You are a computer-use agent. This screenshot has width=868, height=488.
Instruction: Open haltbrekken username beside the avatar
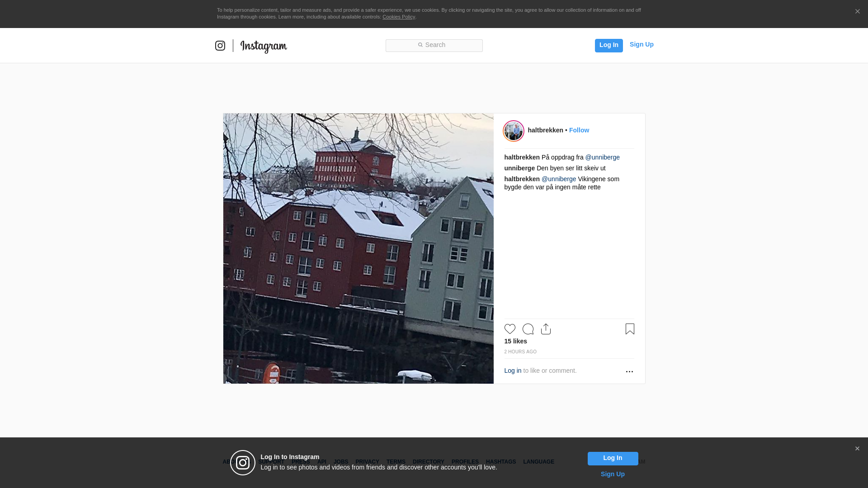545,130
